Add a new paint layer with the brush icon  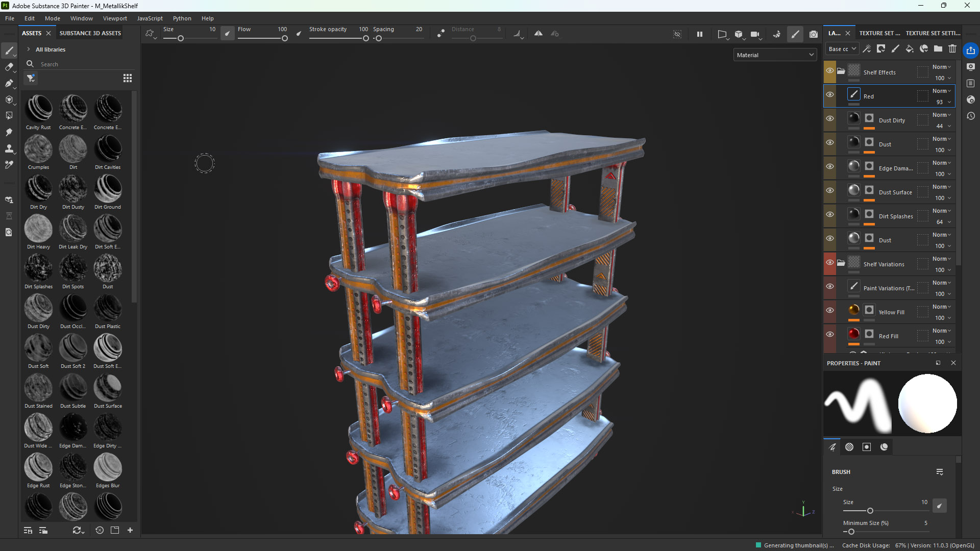point(895,48)
